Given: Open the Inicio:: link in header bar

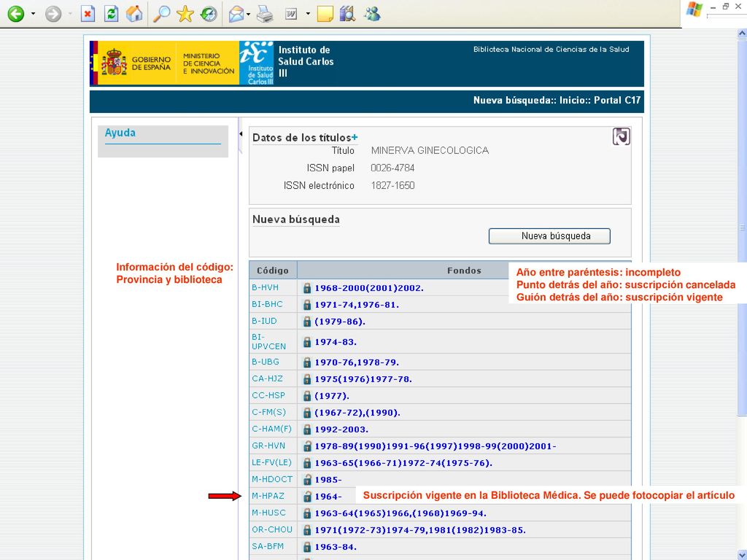Looking at the screenshot, I should coord(575,101).
